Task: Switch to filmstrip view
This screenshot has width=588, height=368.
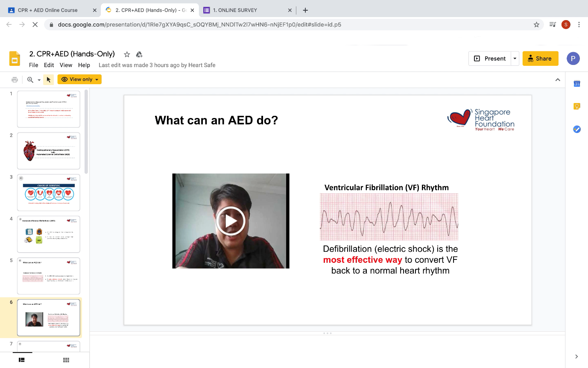Action: coord(22,360)
